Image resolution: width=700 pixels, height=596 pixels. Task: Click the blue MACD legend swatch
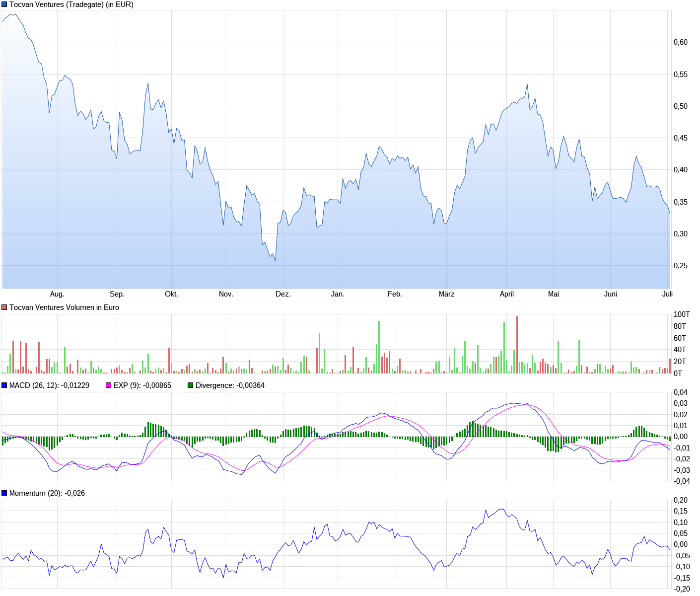[x=4, y=385]
